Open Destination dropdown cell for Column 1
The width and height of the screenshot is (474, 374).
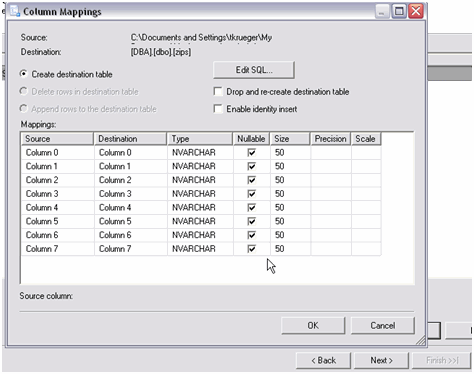[x=131, y=166]
